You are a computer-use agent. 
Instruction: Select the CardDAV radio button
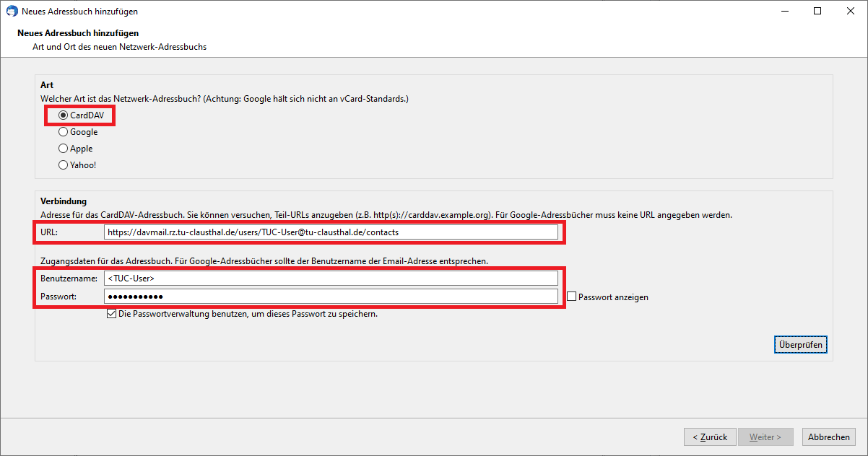(x=64, y=115)
